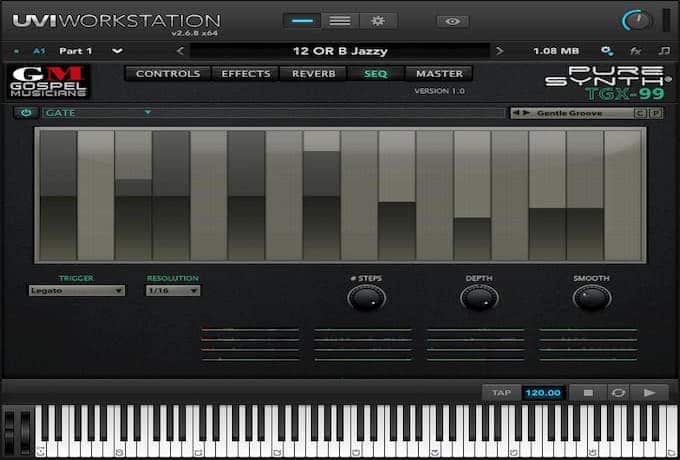Start playback with the play button
This screenshot has width=680, height=460.
click(649, 393)
